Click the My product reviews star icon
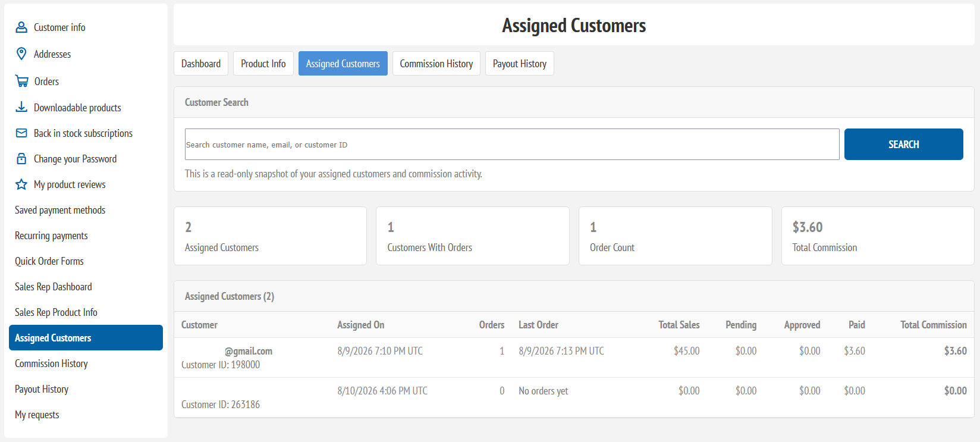The height and width of the screenshot is (442, 980). point(21,184)
